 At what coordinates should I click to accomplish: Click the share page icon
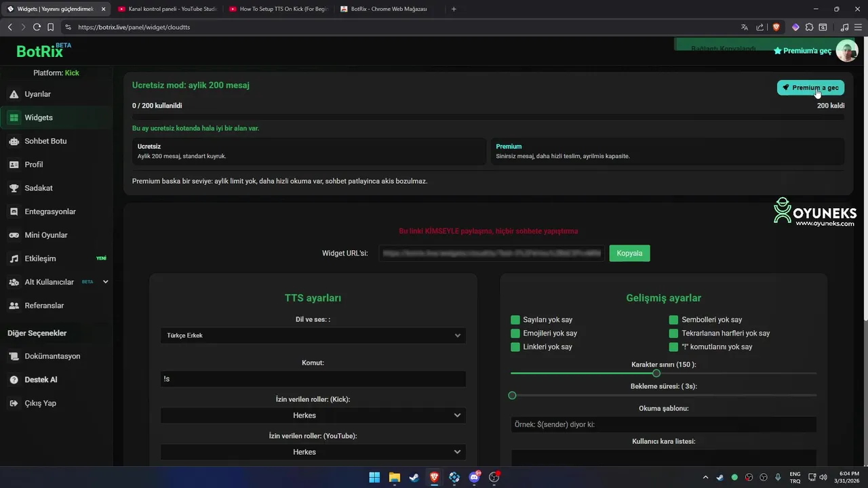[760, 27]
